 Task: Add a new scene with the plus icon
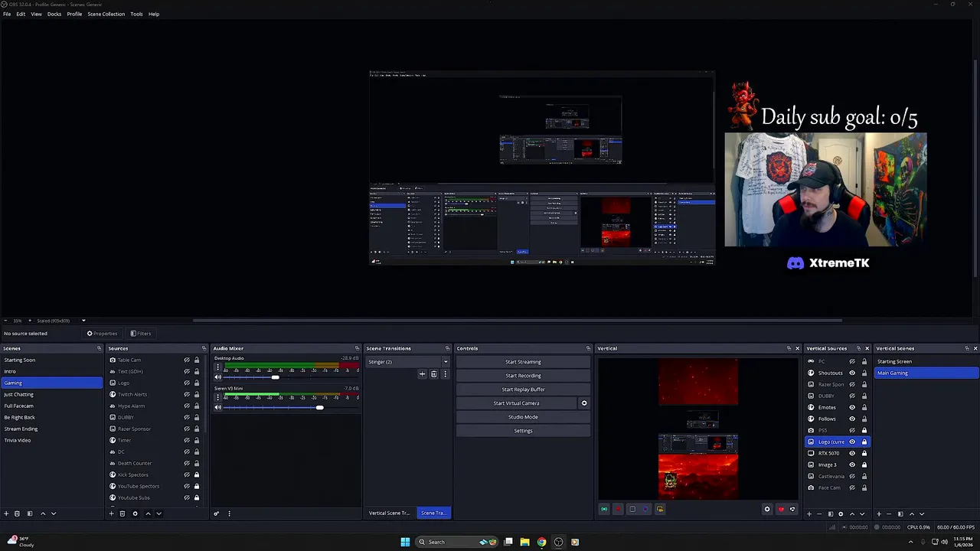[6, 514]
